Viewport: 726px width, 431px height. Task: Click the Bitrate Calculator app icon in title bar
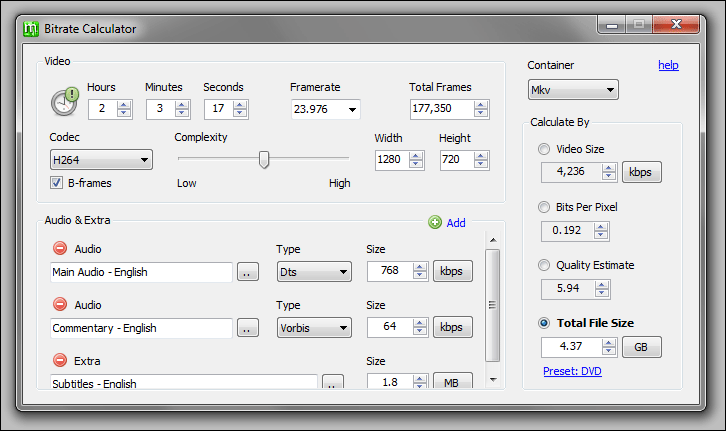click(x=31, y=29)
